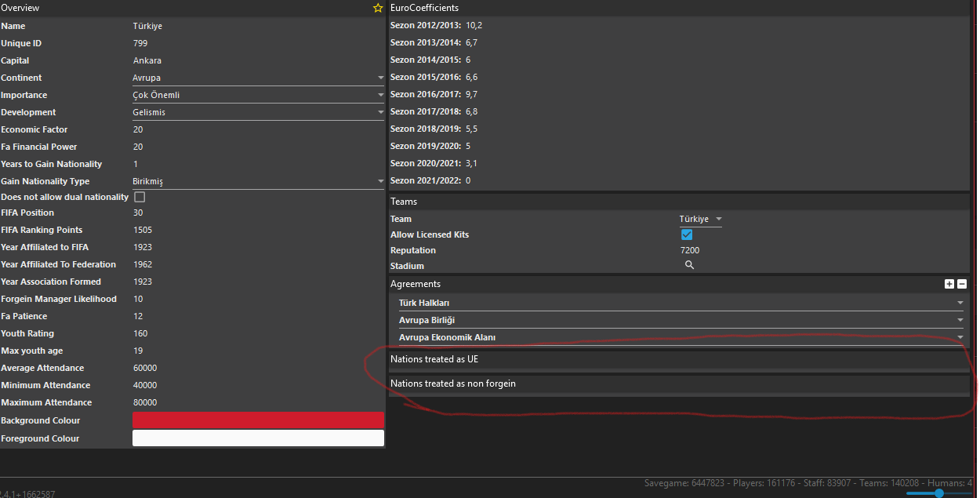980x498 pixels.
Task: Uncheck the Allow Licensed Kits checkbox
Action: coord(687,234)
